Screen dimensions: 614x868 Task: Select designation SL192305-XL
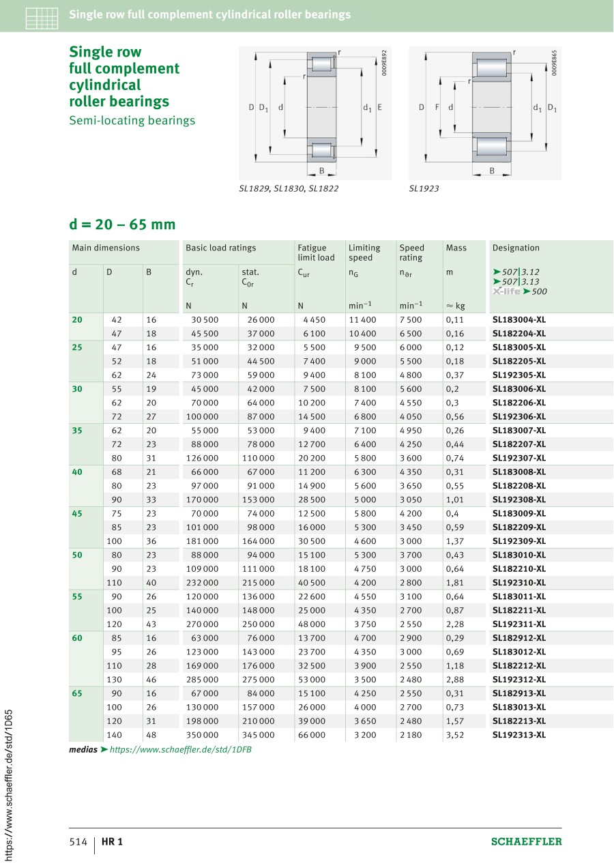pos(519,375)
